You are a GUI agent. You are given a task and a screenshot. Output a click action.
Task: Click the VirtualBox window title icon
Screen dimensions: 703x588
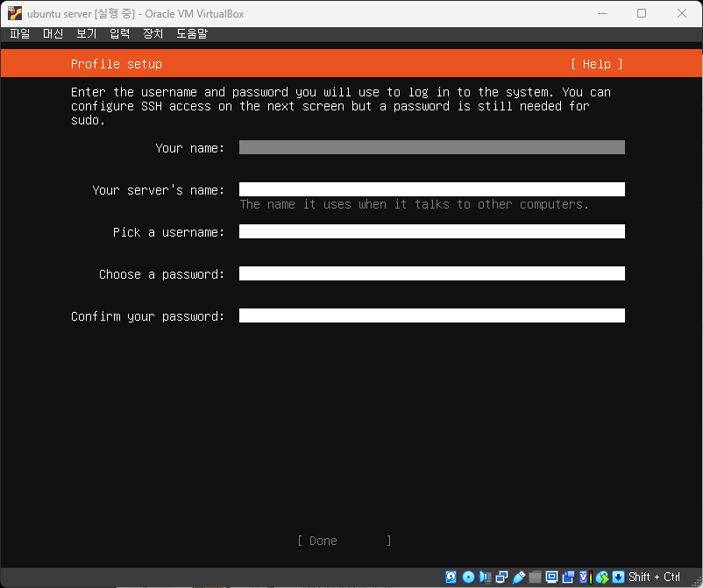pyautogui.click(x=15, y=13)
